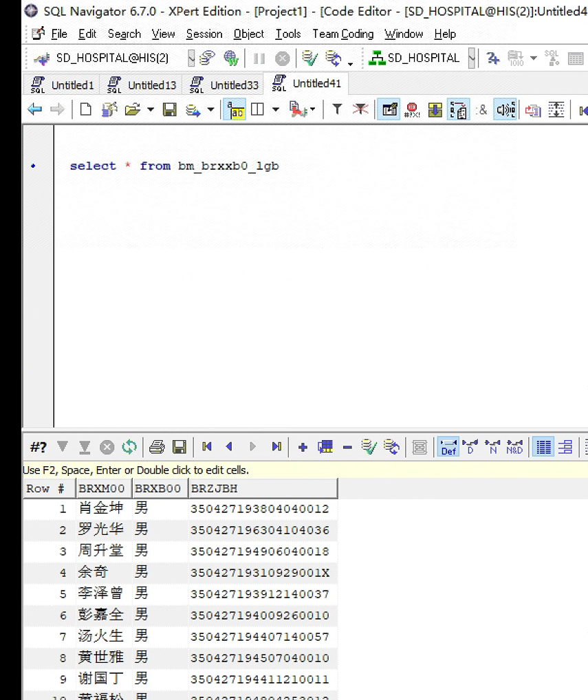Go to first record in results grid
Image resolution: width=588 pixels, height=700 pixels.
tap(207, 446)
